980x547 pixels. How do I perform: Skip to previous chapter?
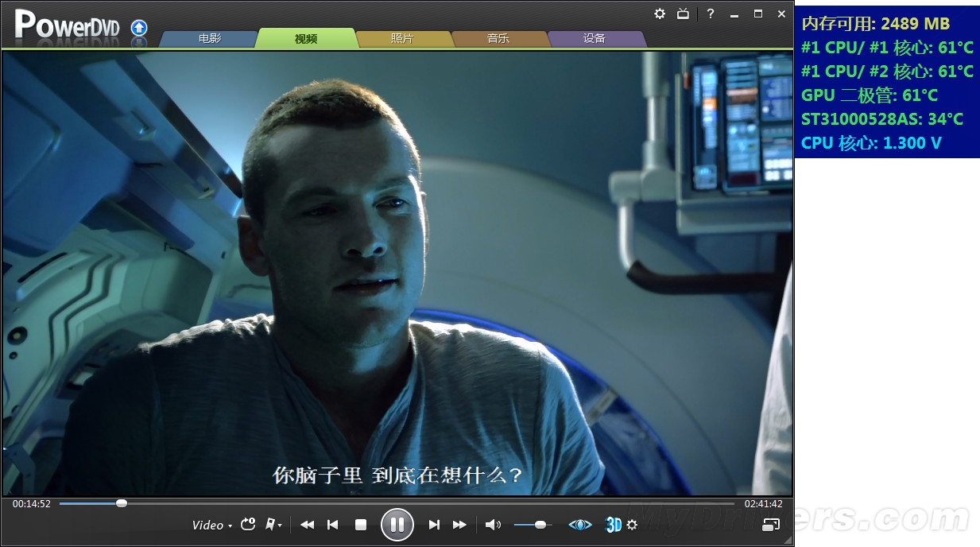coord(333,525)
